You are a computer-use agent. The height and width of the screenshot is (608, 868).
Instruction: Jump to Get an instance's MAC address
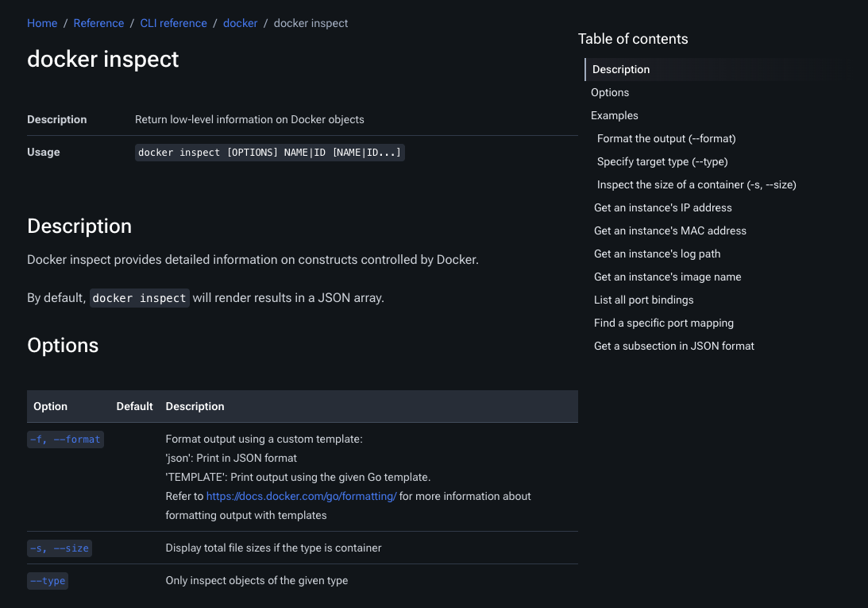pos(670,230)
